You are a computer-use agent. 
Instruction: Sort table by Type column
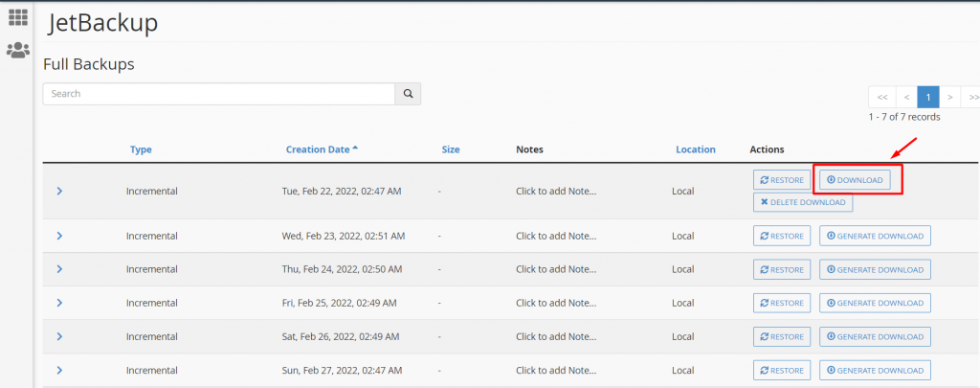141,149
